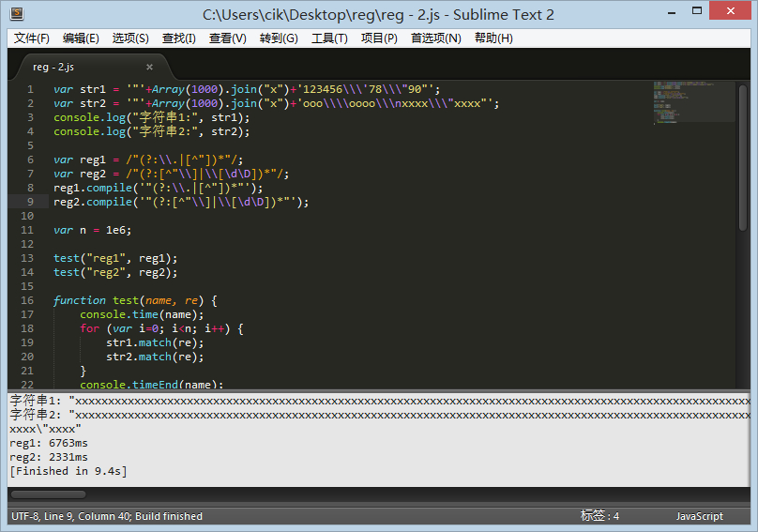Click 'reg1: 6763ms' in build output
The image size is (758, 532).
pyautogui.click(x=49, y=443)
